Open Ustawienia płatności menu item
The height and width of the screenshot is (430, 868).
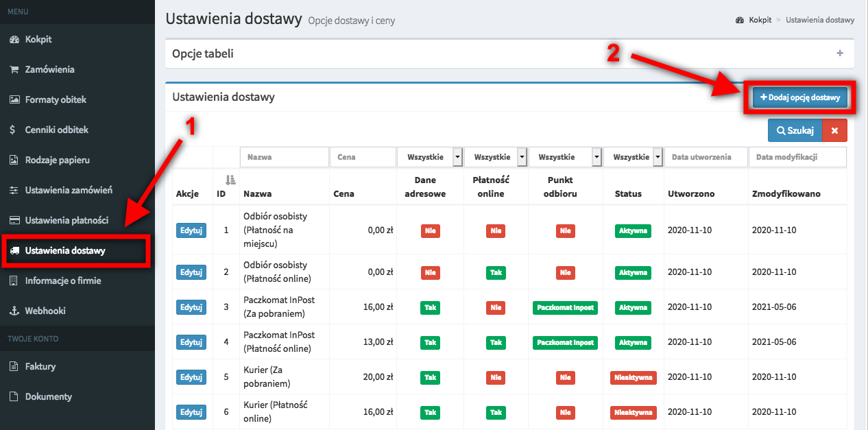click(x=67, y=221)
